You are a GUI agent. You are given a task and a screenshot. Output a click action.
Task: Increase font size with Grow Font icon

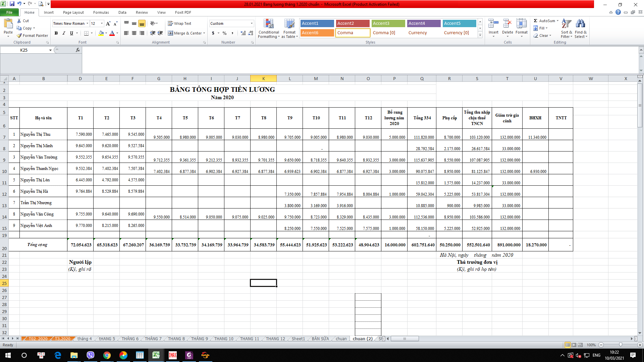(x=108, y=23)
